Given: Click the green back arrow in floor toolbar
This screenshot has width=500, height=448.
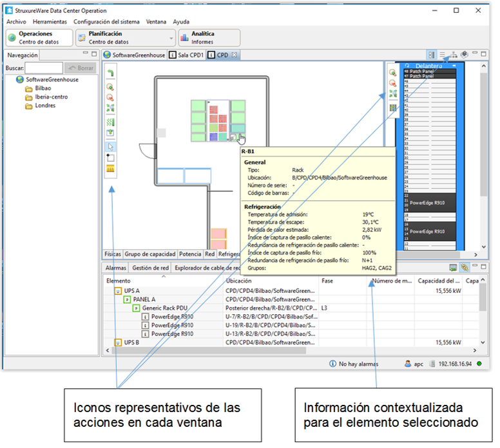Looking at the screenshot, I should [110, 73].
